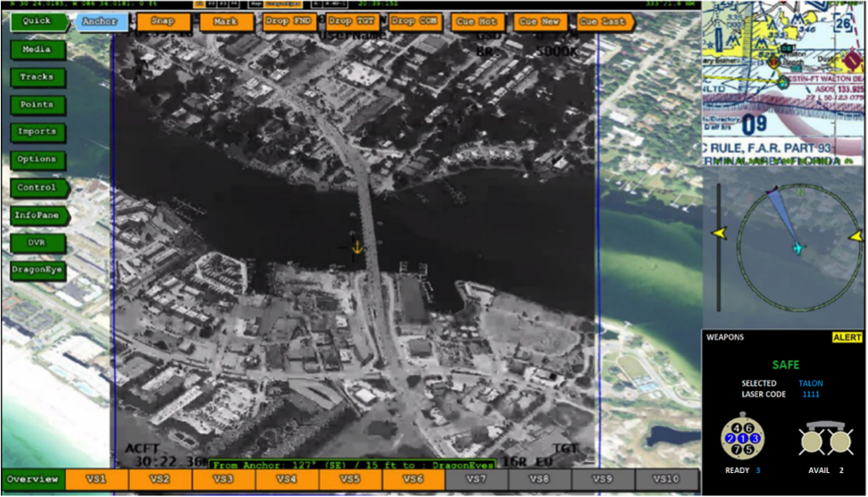Adjust the vertical slider's yellow arrow handle

tap(718, 234)
